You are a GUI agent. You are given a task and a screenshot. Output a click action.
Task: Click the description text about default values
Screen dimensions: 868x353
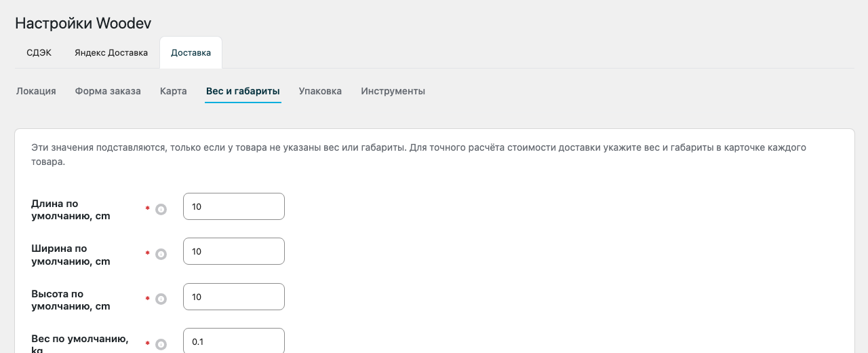click(x=418, y=155)
